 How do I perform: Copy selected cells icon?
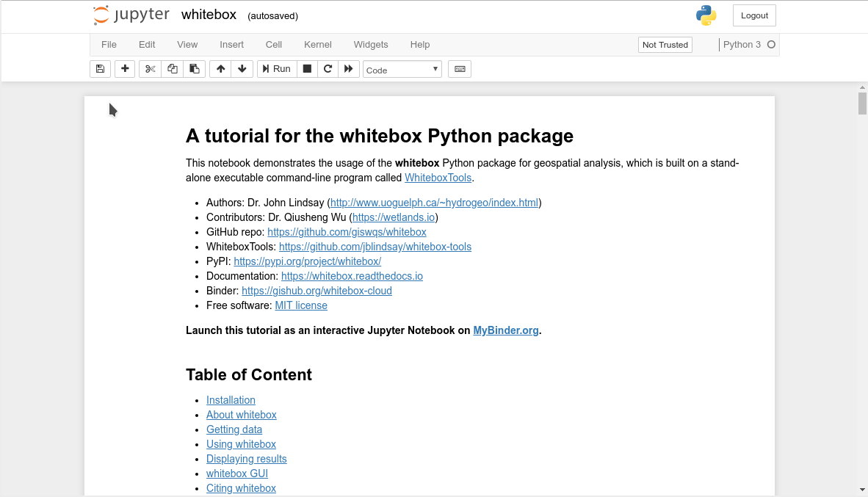173,69
